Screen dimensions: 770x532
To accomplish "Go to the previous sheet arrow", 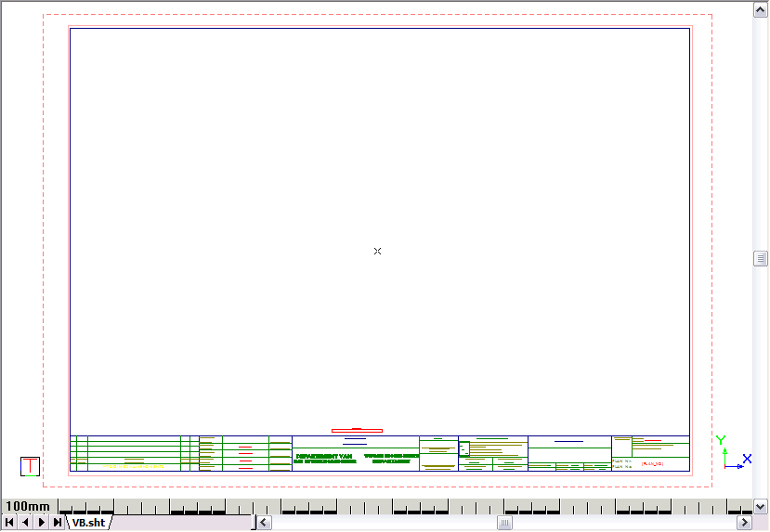I will [x=25, y=523].
